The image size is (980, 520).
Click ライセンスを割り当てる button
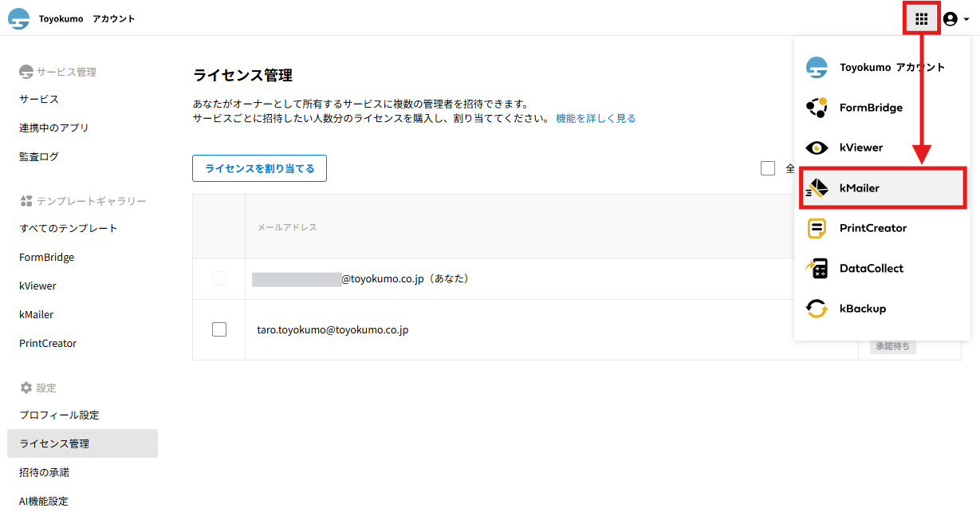tap(259, 168)
